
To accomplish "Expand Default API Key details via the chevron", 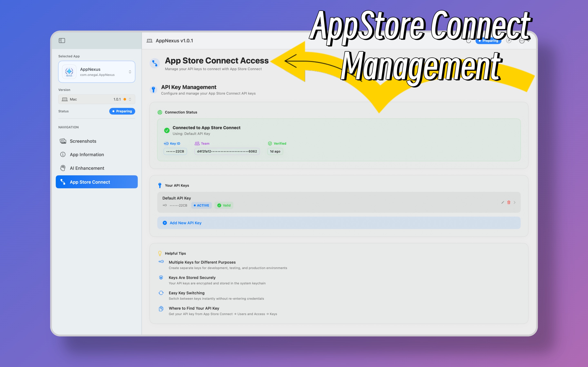I will (x=514, y=202).
